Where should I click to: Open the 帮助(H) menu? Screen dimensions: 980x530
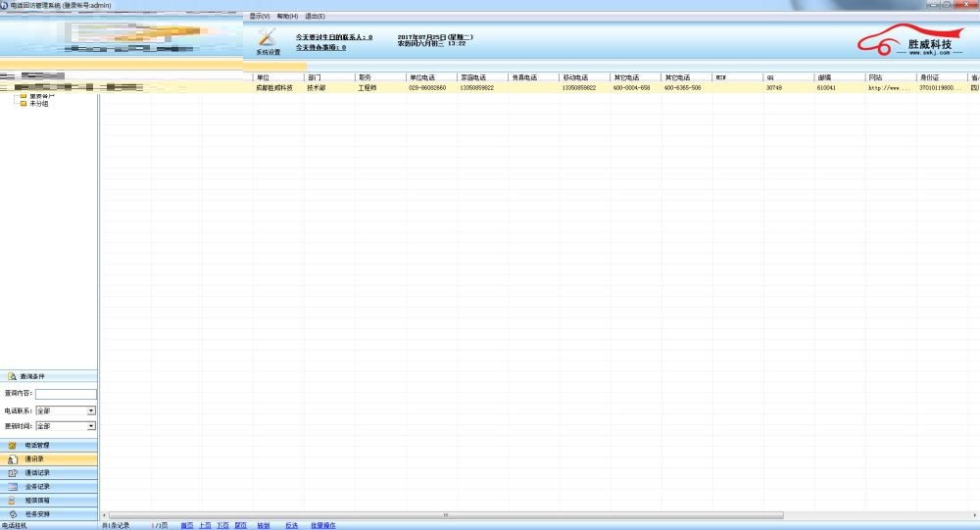287,17
